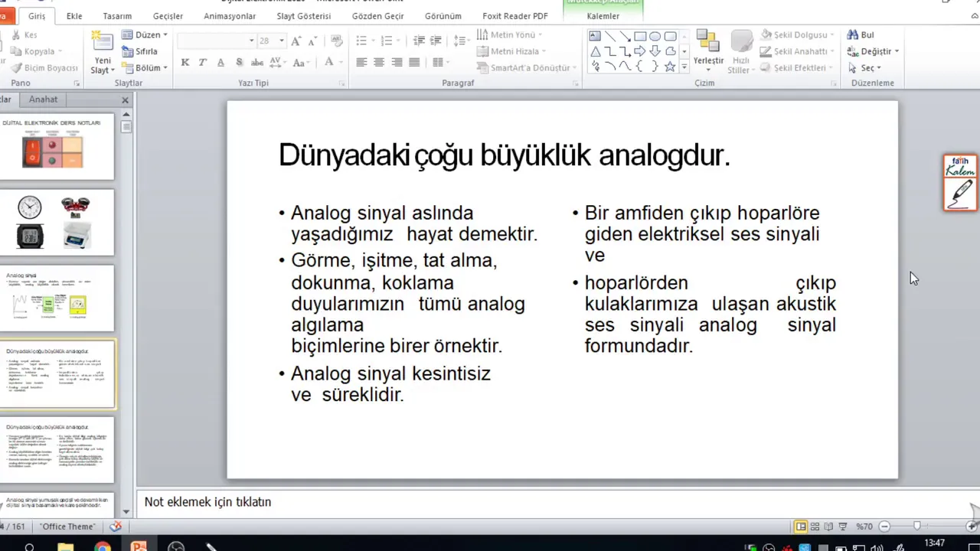Open the Seç select dropdown
Image resolution: width=980 pixels, height=551 pixels.
865,68
